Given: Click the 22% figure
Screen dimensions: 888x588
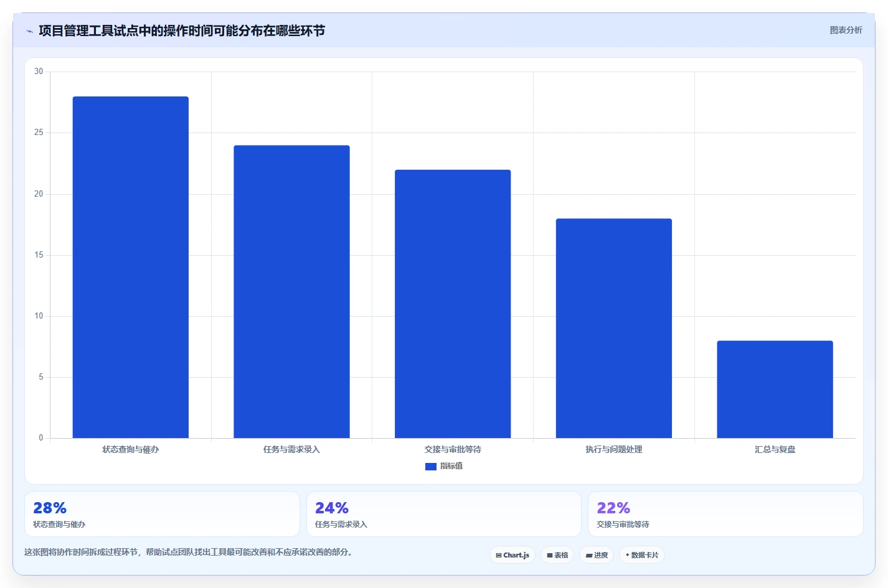Looking at the screenshot, I should pyautogui.click(x=613, y=508).
